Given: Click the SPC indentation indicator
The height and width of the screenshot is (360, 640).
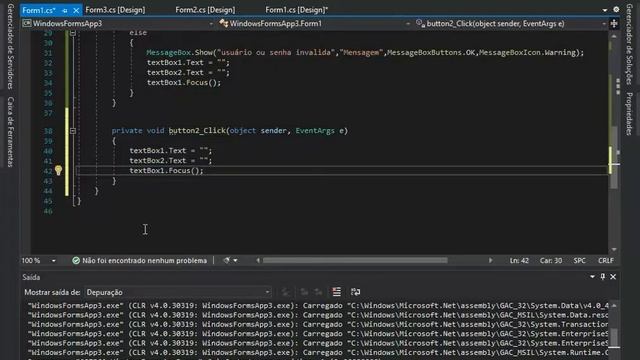Looking at the screenshot, I should [x=580, y=260].
